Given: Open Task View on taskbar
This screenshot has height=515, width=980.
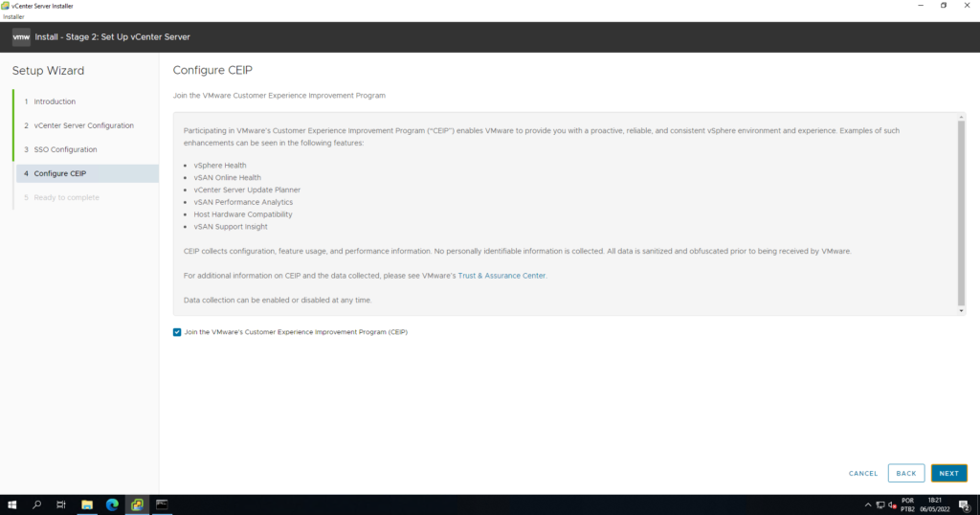Looking at the screenshot, I should coord(60,504).
